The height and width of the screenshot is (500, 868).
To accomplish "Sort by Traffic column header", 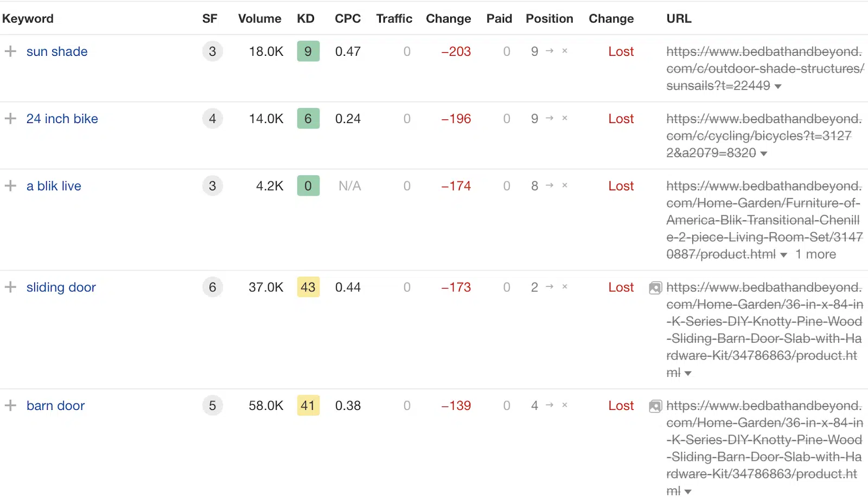I will (394, 18).
